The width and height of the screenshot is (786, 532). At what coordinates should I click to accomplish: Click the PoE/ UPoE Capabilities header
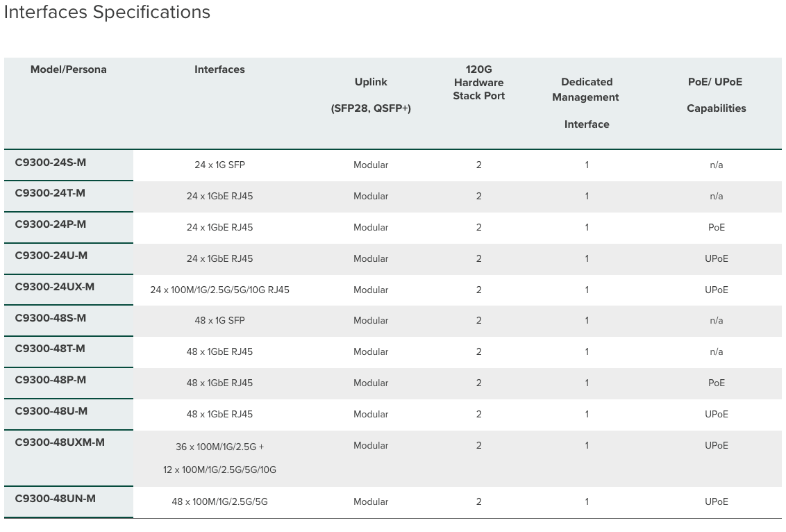716,94
